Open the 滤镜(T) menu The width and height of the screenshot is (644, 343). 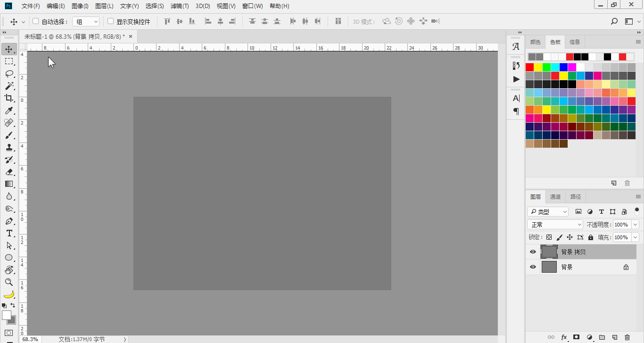180,6
